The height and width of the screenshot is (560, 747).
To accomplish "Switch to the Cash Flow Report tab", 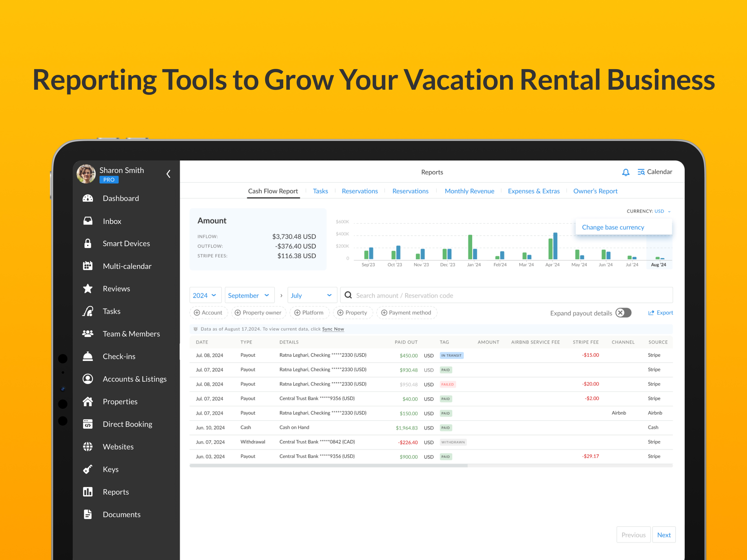I will click(x=273, y=191).
